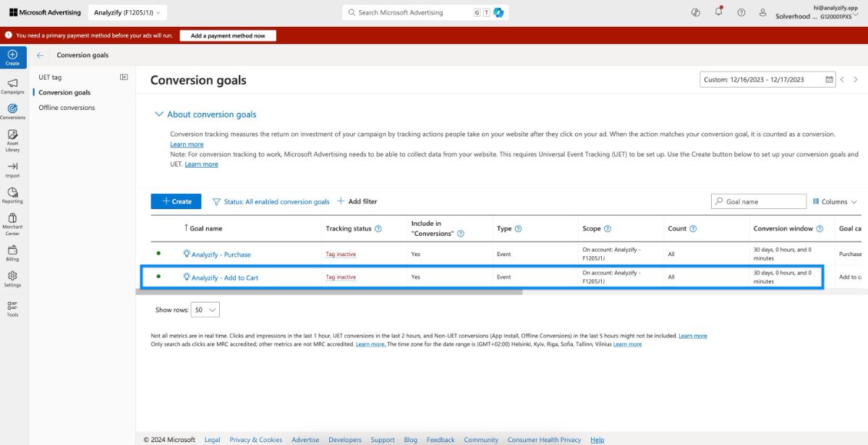Click the lightbulb icon beside Analyzify - Add to Cart
Screen dimensions: 868x445
(x=187, y=277)
